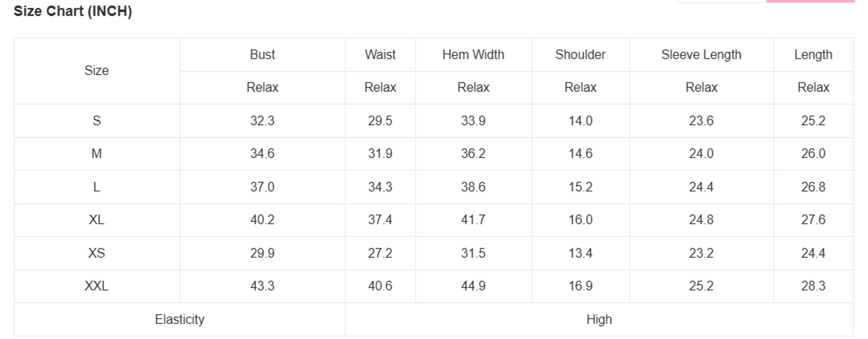Select the Bust column header
The image size is (868, 339).
(x=262, y=55)
